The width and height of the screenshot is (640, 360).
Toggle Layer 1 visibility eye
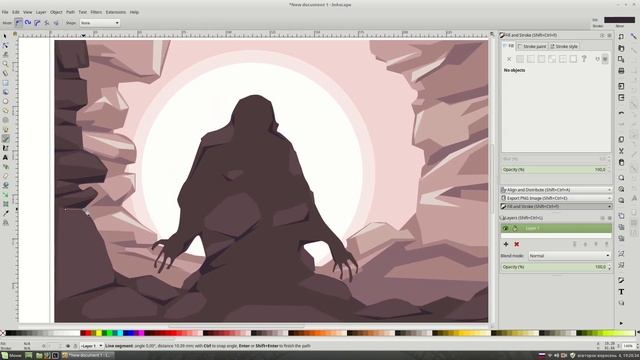505,228
